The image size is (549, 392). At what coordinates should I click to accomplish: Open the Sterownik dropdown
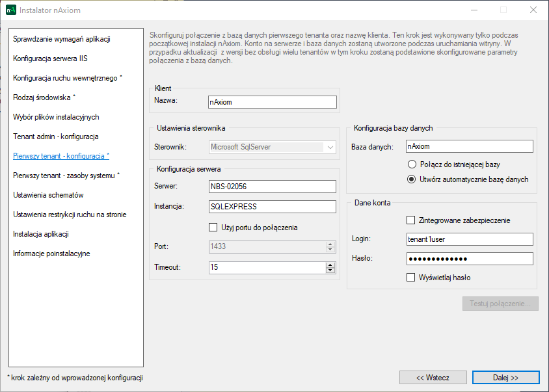(273, 148)
